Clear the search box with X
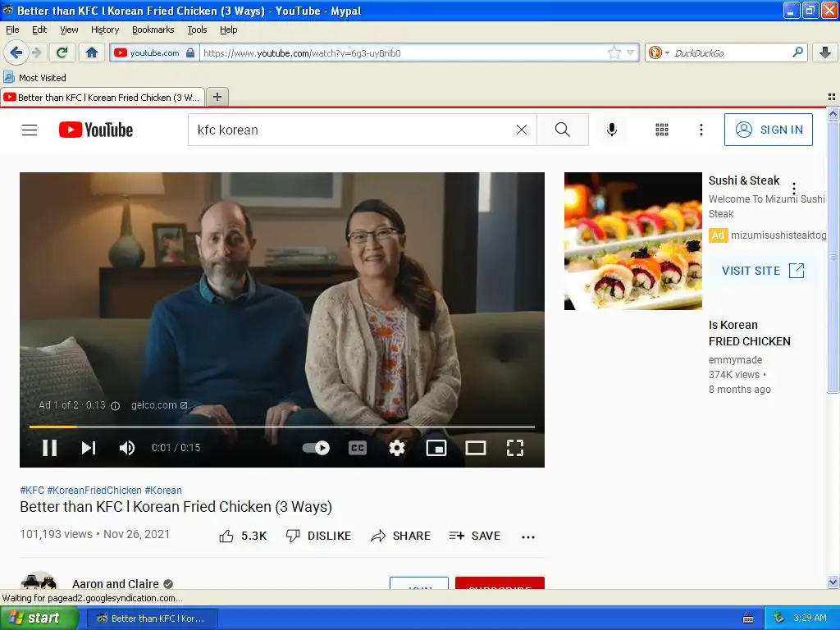Image resolution: width=840 pixels, height=630 pixels. click(x=521, y=130)
